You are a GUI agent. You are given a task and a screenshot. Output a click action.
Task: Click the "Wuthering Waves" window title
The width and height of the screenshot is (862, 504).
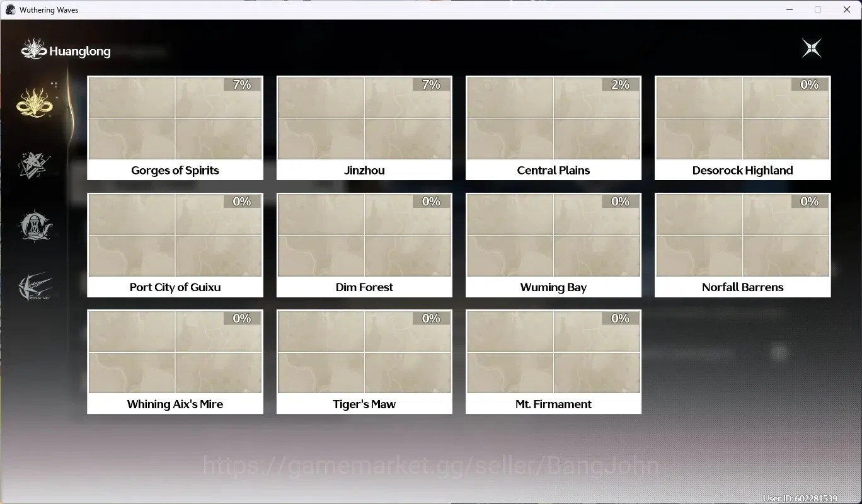coord(49,10)
